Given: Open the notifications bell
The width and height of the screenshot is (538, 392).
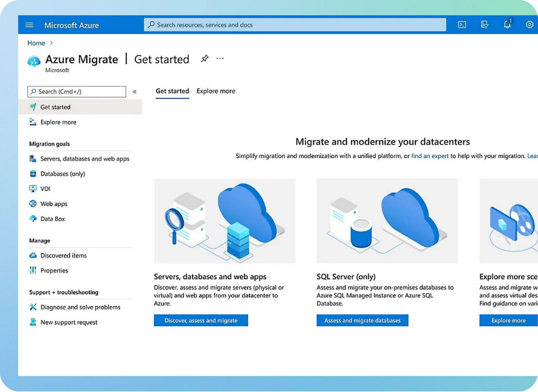Looking at the screenshot, I should tap(507, 24).
